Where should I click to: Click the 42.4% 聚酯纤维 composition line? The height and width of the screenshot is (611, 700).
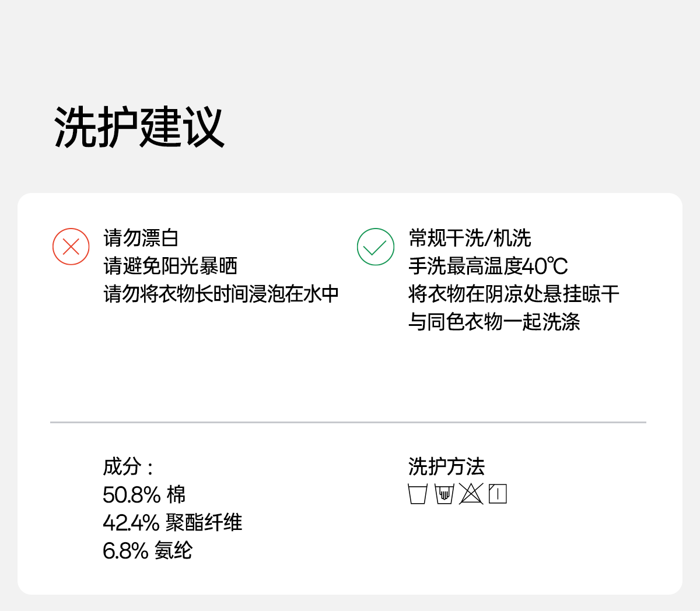click(x=172, y=522)
